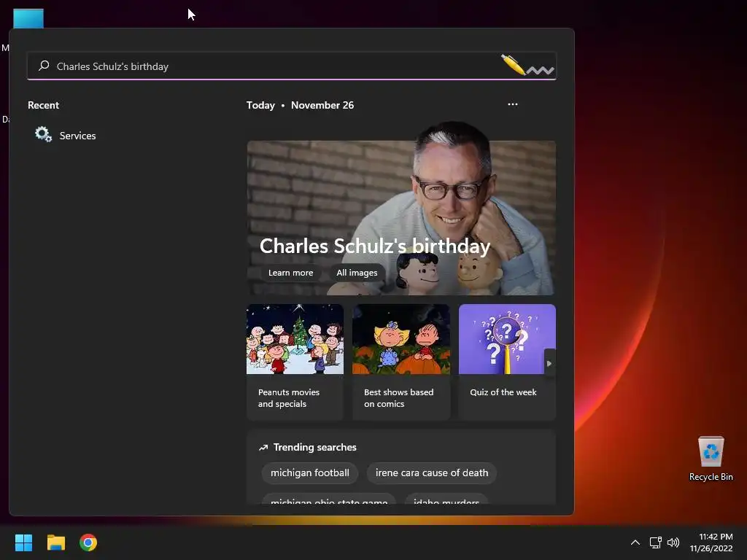Open Quiz of the week card
747x560 pixels.
coord(507,362)
